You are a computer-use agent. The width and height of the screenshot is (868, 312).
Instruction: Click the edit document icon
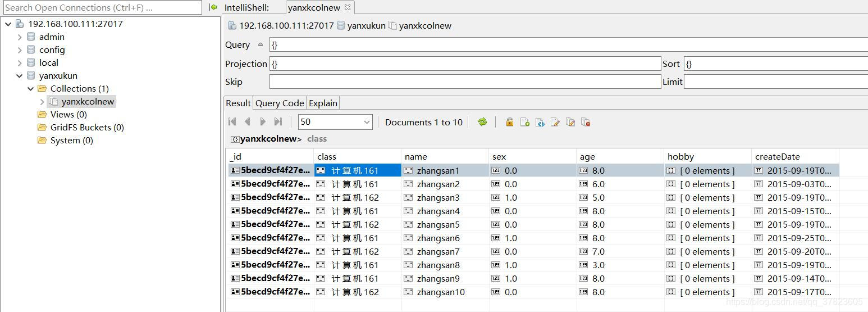(555, 122)
